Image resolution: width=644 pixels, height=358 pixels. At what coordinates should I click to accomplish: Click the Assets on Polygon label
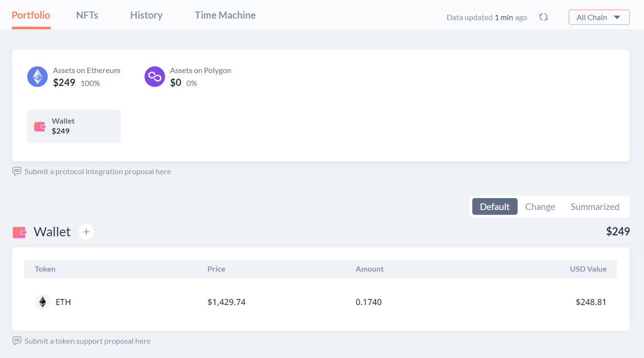click(201, 70)
